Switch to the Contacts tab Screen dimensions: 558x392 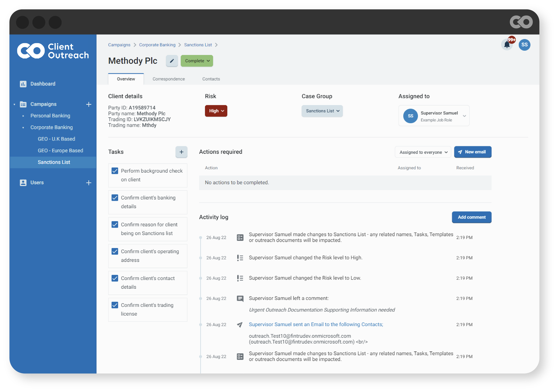click(211, 79)
